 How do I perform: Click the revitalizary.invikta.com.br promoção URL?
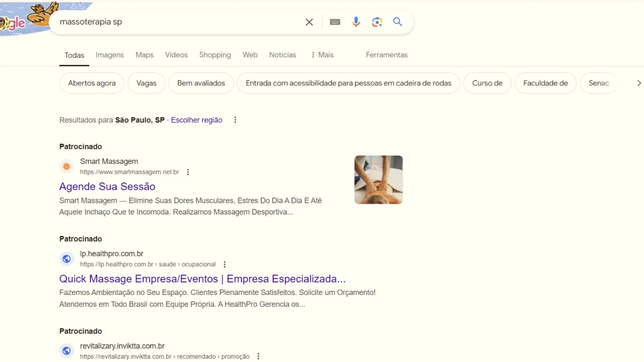[165, 357]
